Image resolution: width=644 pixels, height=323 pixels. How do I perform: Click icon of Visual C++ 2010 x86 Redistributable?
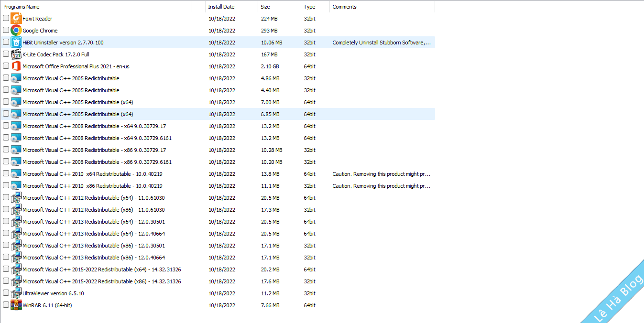(16, 186)
